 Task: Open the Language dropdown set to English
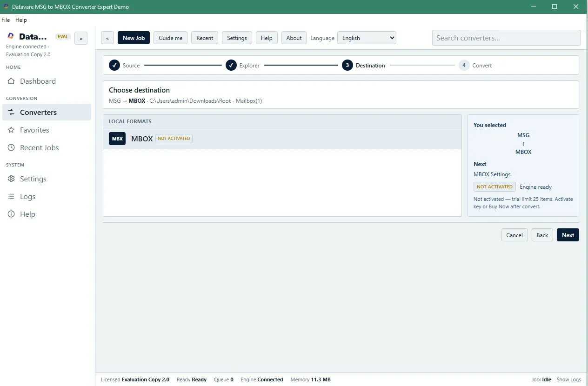[x=367, y=38]
